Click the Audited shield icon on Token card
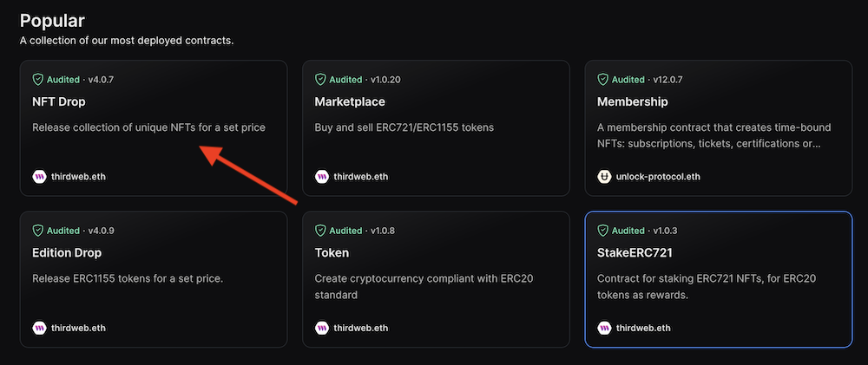868x365 pixels. 321,231
